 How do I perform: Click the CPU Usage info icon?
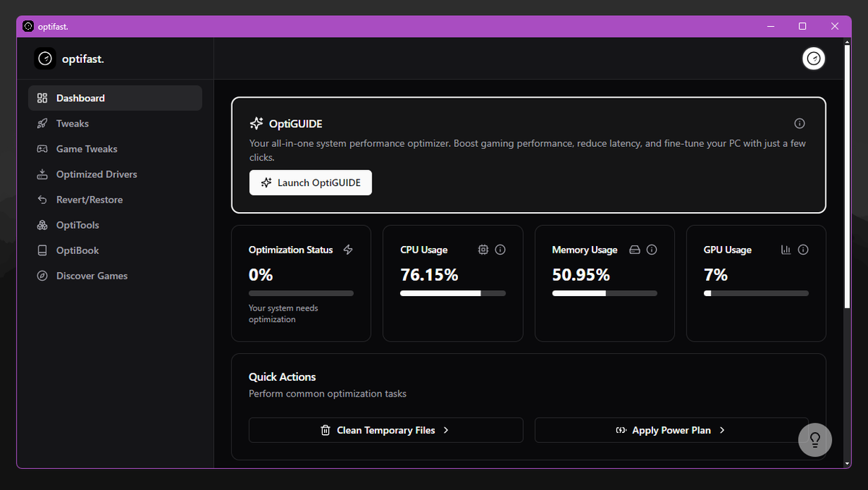point(500,250)
